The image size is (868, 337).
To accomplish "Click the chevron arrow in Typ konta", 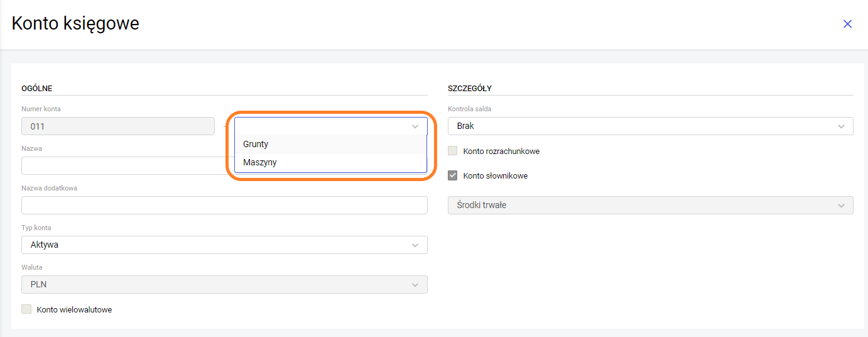I will 415,245.
